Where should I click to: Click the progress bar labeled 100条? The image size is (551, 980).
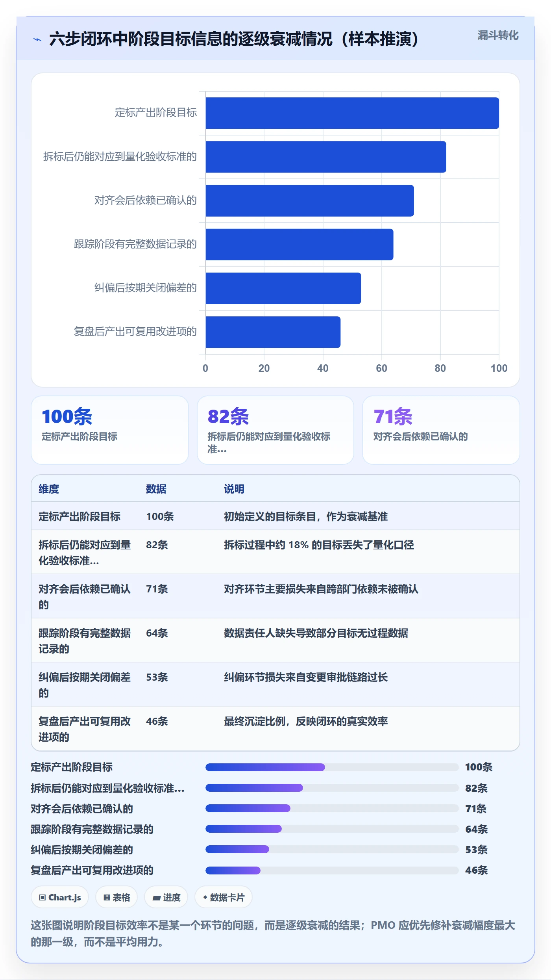332,767
